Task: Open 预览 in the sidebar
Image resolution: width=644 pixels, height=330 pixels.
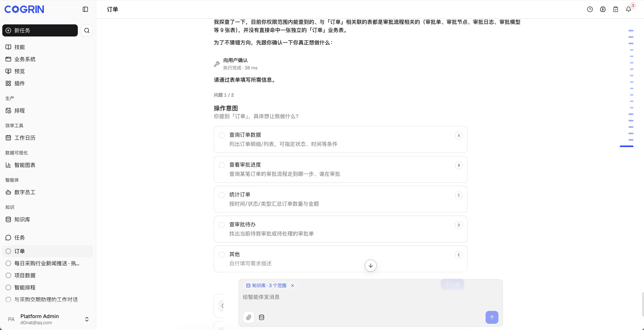Action: click(x=48, y=71)
